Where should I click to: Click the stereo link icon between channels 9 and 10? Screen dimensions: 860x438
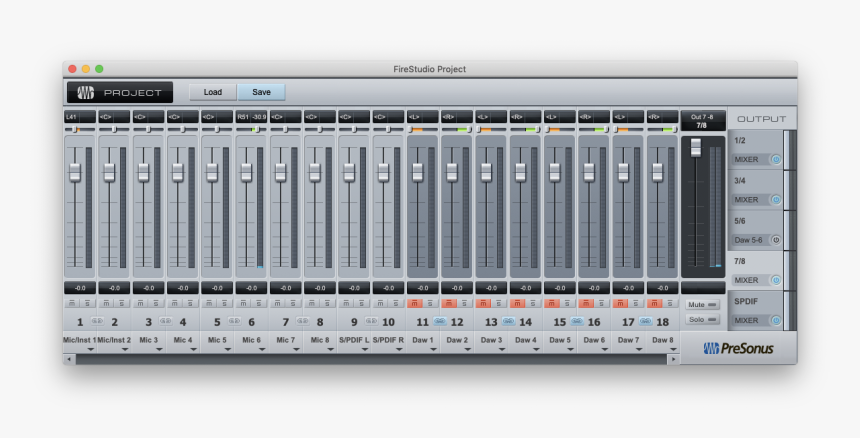pyautogui.click(x=371, y=321)
